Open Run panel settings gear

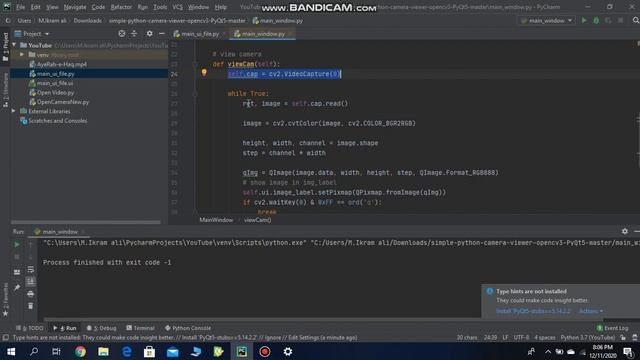tap(624, 231)
